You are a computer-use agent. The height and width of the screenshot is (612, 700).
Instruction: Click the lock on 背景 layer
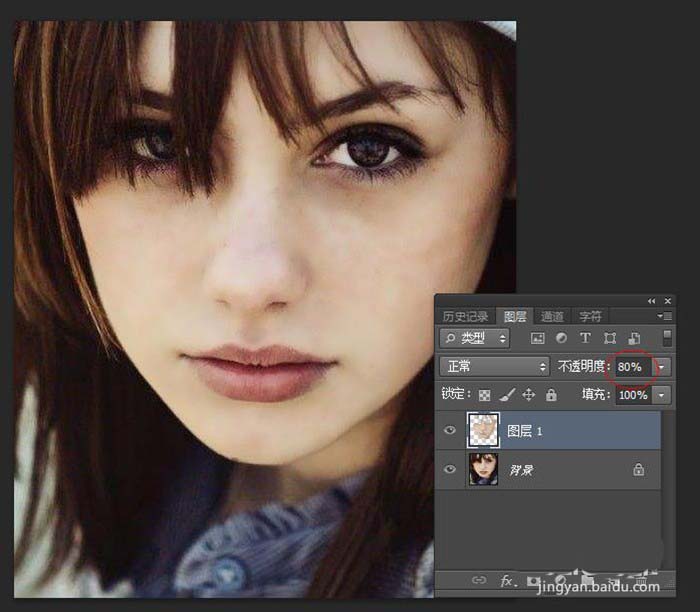click(x=639, y=469)
